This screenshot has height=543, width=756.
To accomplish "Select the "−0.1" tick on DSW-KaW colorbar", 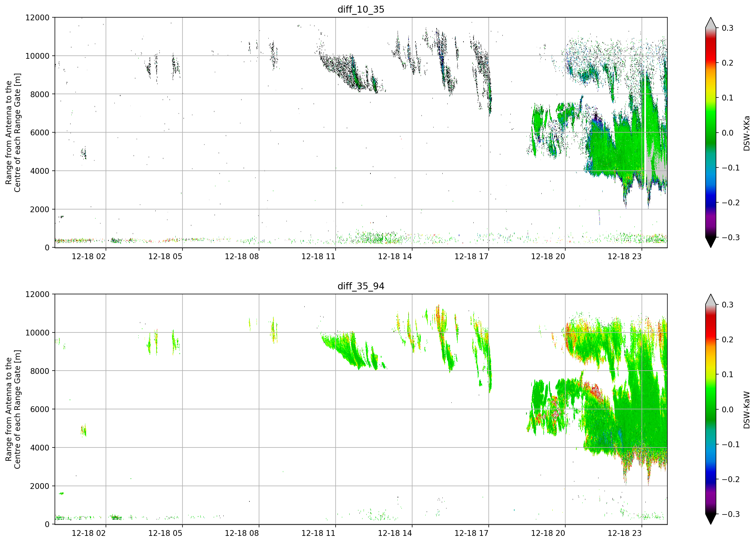I will click(731, 445).
